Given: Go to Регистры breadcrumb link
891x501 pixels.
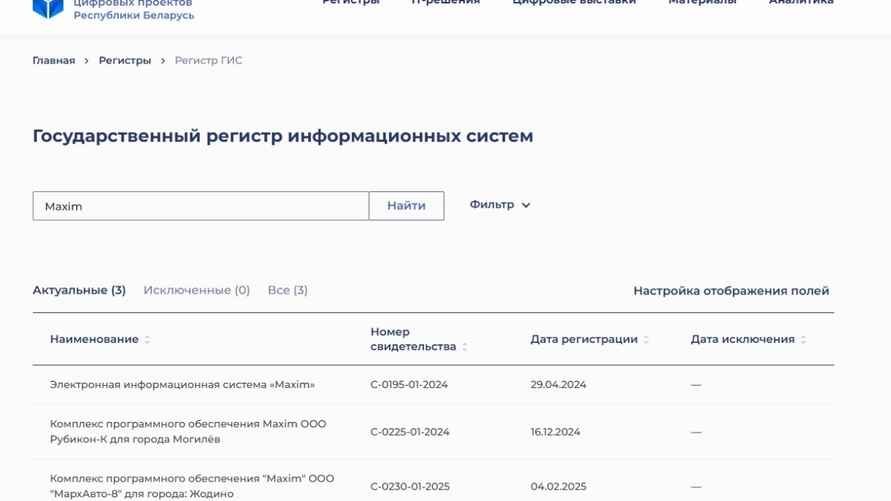Looking at the screenshot, I should click(125, 60).
